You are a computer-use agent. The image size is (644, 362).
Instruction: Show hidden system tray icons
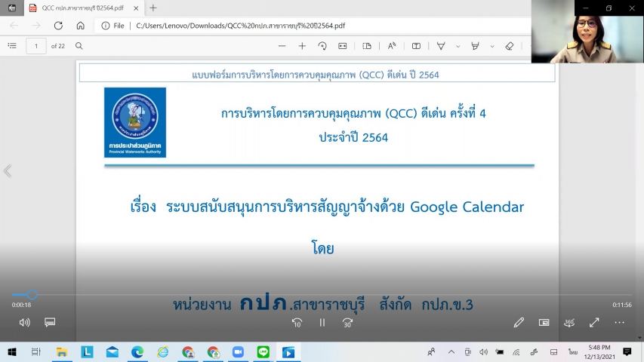451,351
